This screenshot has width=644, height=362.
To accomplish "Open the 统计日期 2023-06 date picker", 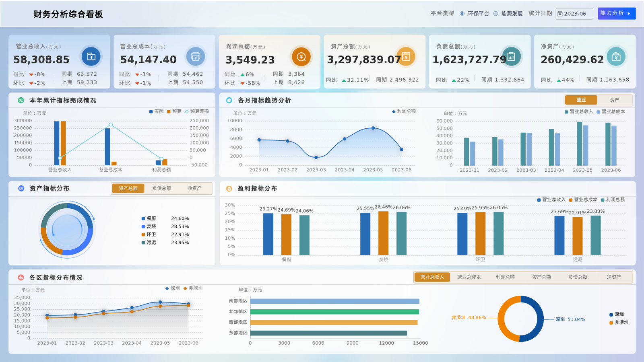I will (x=574, y=14).
